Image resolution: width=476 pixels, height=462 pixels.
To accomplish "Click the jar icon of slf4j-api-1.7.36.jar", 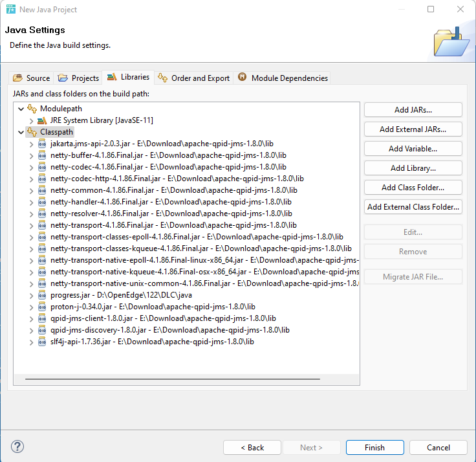I will (x=42, y=342).
